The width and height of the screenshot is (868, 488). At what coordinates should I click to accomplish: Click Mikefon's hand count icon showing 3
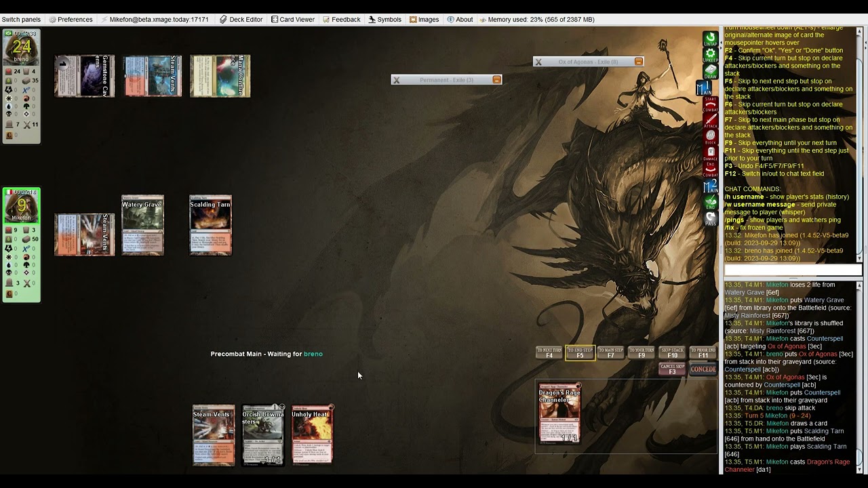click(27, 230)
